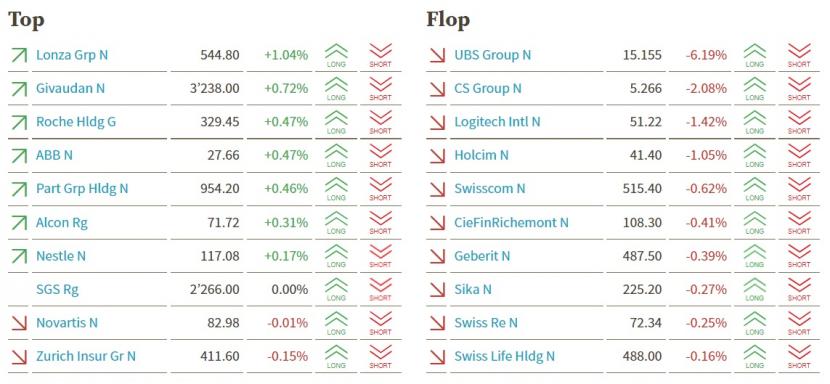Screen dimensions: 830x384
Task: Open the Novartis N link
Action: 67,323
